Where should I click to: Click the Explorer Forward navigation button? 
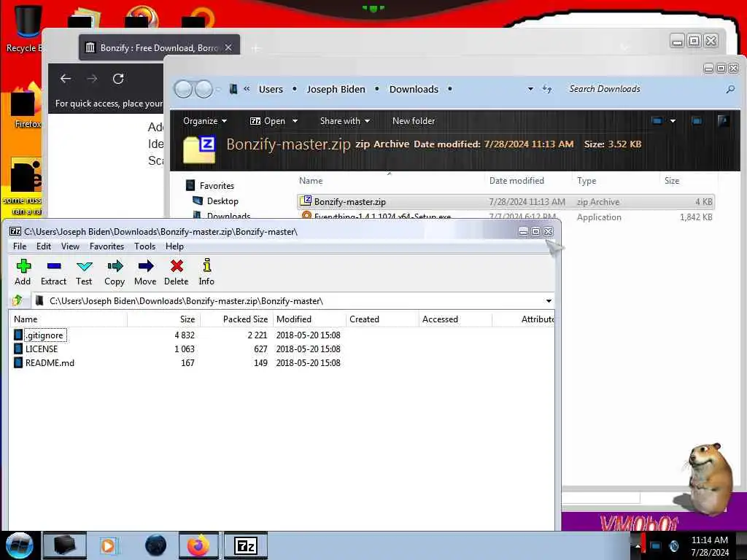(x=204, y=89)
